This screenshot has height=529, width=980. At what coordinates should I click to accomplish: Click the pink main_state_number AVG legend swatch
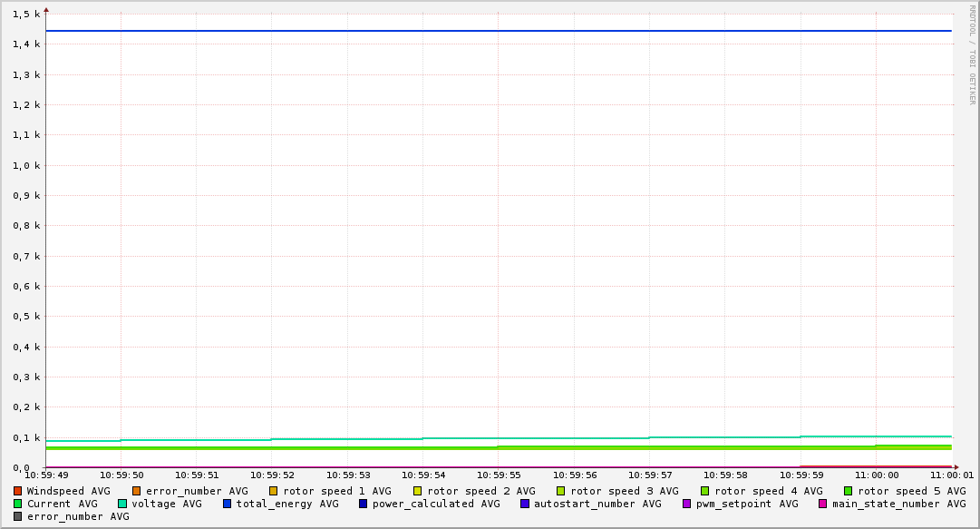click(x=823, y=504)
